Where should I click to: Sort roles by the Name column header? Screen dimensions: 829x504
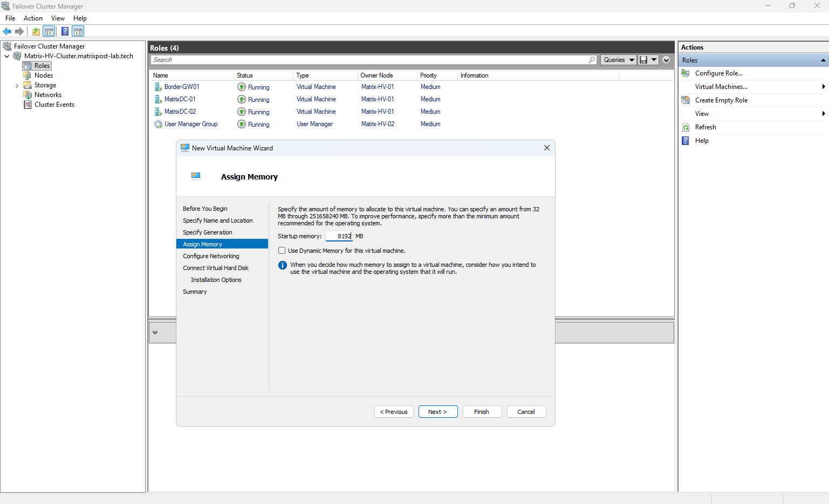(192, 75)
